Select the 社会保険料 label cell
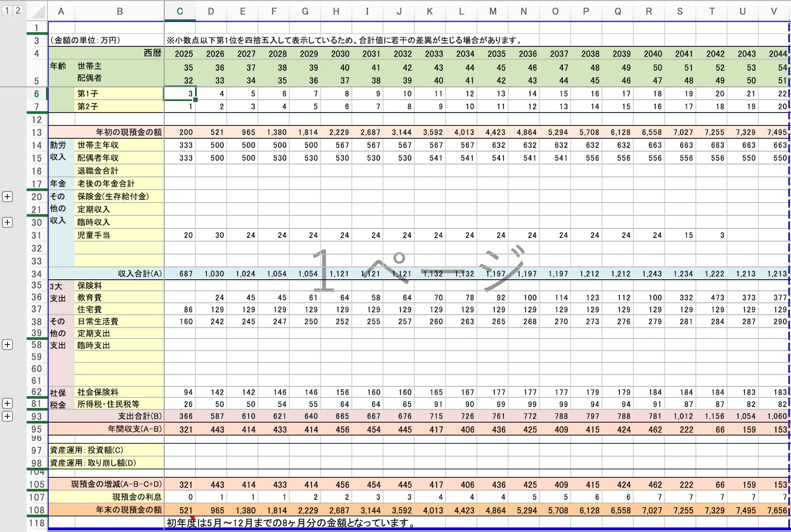 click(119, 392)
